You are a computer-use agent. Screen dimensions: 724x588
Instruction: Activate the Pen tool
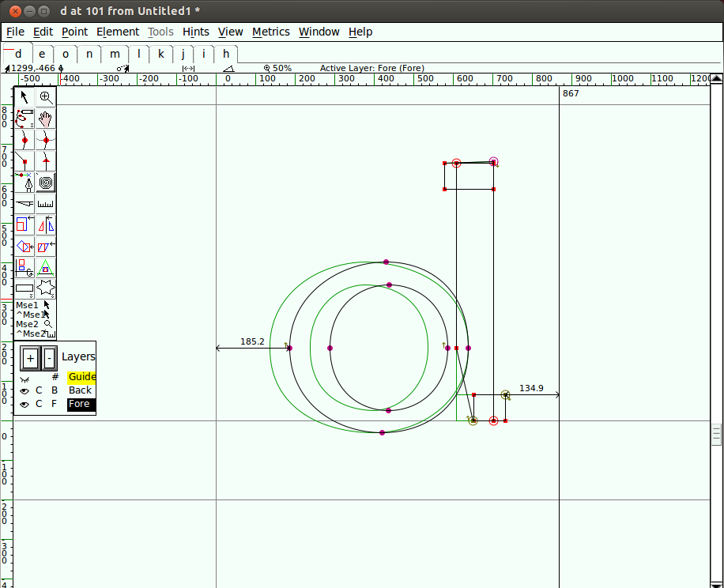(25, 183)
